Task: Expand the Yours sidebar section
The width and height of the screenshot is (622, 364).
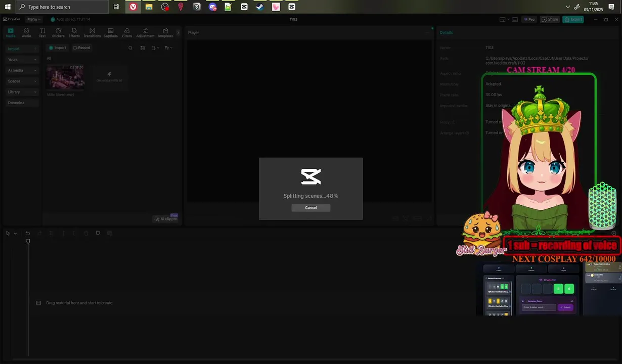Action: [x=22, y=60]
